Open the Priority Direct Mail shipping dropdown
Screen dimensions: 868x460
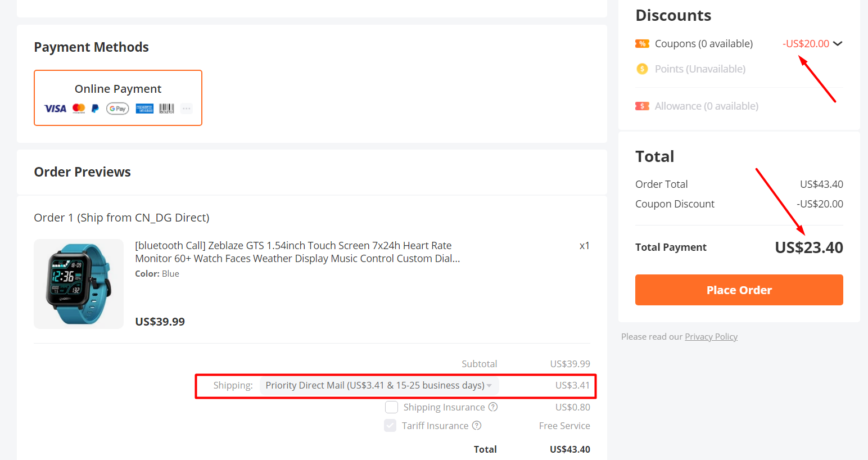(x=379, y=385)
